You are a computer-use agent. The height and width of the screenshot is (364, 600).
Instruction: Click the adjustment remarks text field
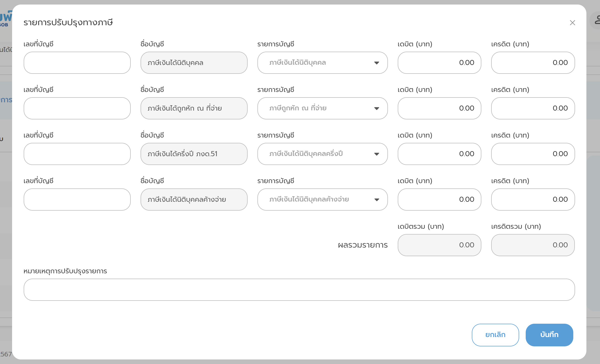pyautogui.click(x=299, y=289)
